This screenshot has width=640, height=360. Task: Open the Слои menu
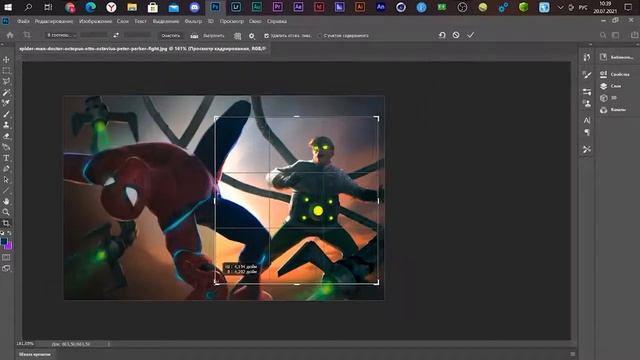tap(123, 21)
